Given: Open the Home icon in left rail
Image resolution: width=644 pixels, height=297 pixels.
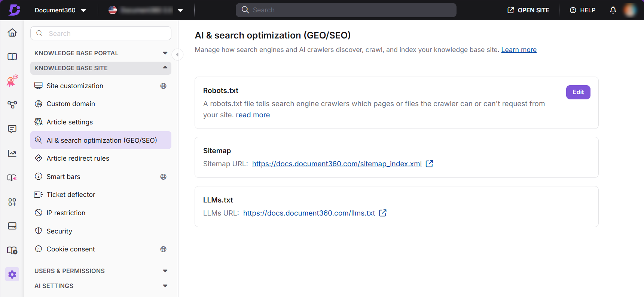Looking at the screenshot, I should 12,33.
